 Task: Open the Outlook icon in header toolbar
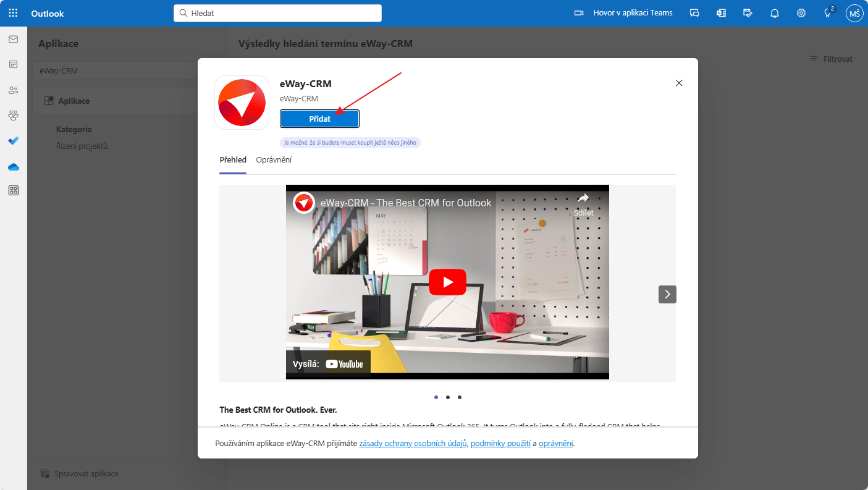coord(721,13)
